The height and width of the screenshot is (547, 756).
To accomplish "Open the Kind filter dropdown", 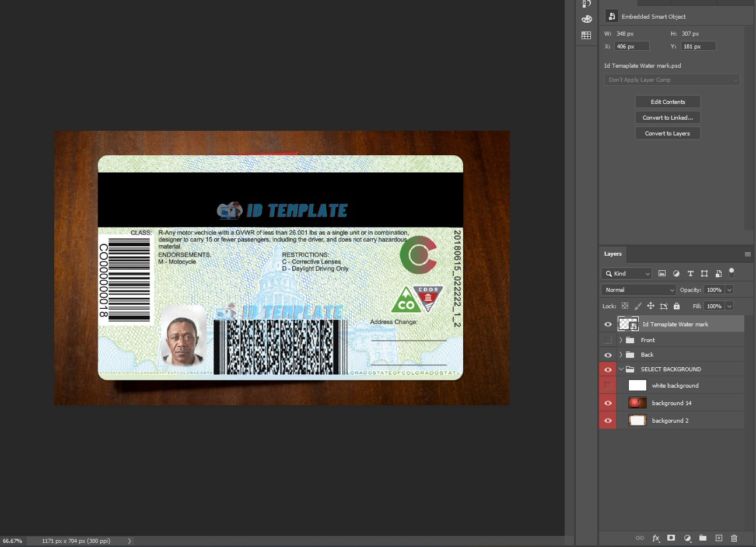I will click(626, 273).
